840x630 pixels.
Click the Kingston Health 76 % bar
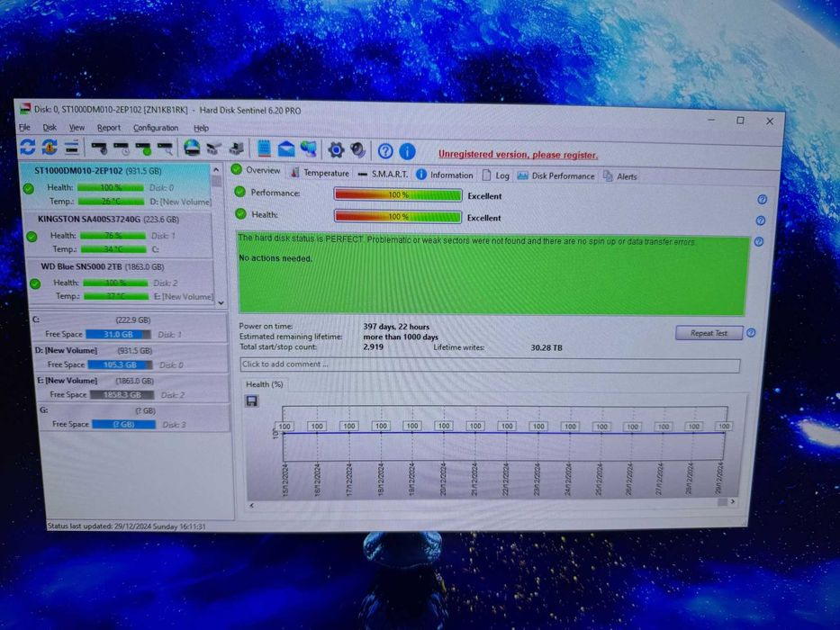[x=113, y=235]
